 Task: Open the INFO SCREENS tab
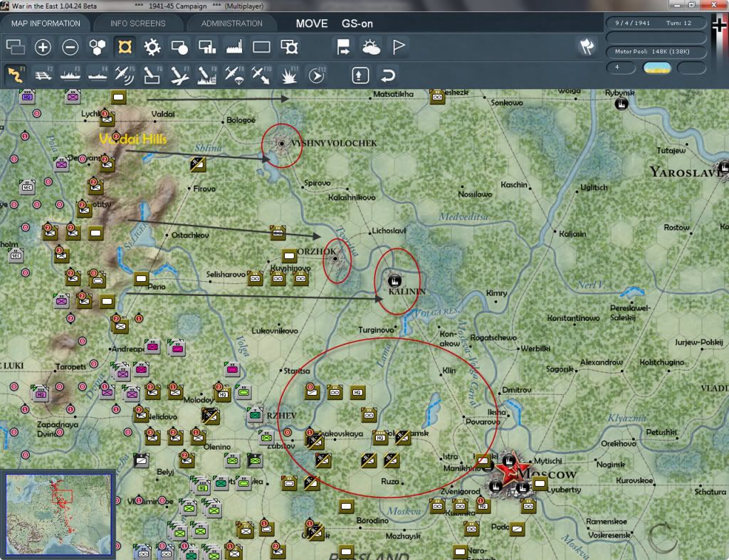[x=137, y=23]
